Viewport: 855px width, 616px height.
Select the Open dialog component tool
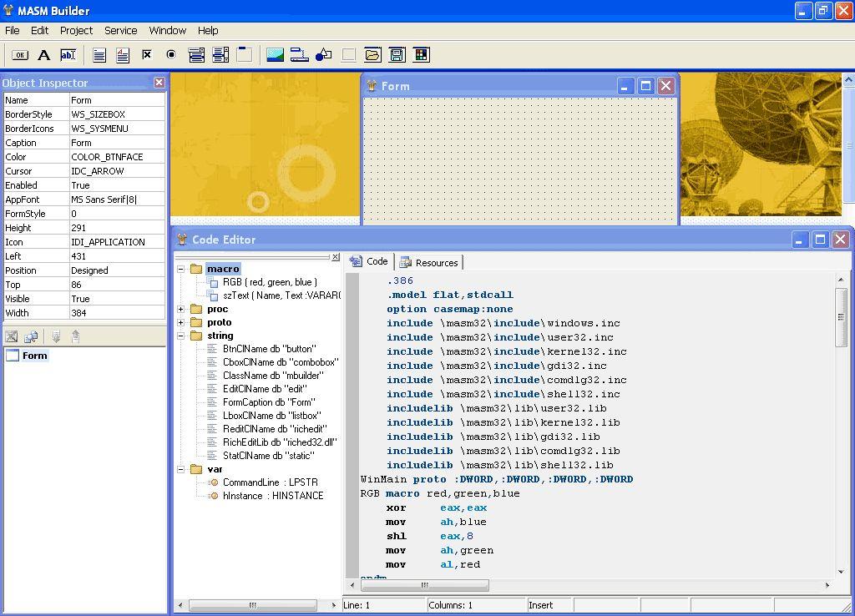[x=372, y=54]
